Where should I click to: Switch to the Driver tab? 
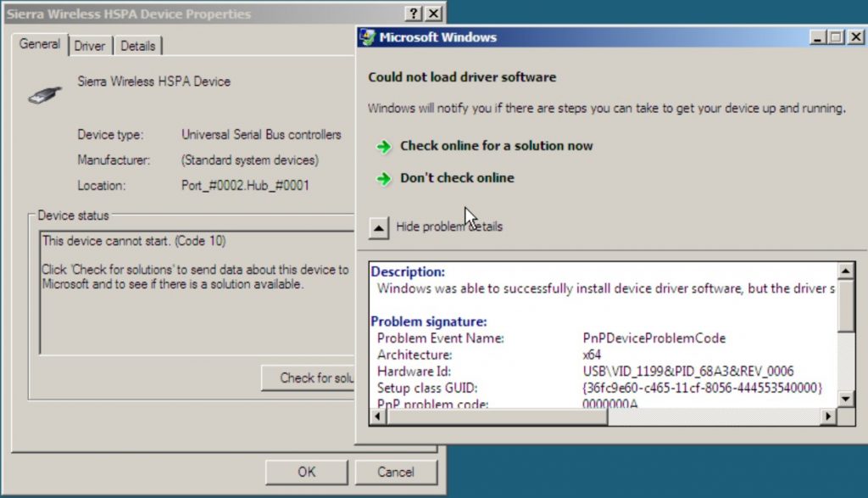point(89,46)
